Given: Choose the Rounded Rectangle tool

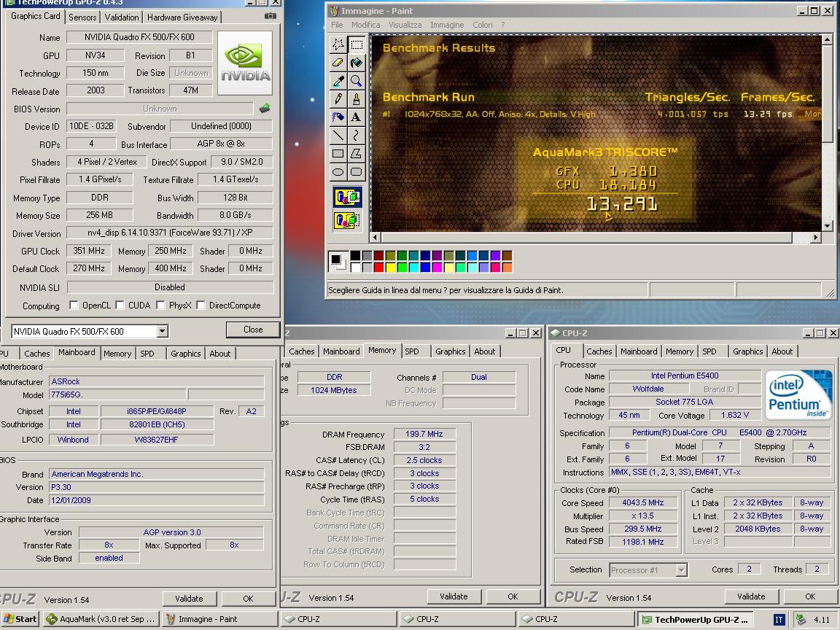Looking at the screenshot, I should pyautogui.click(x=357, y=172).
